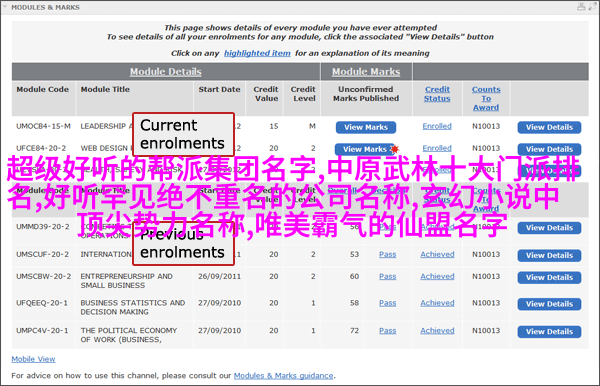Select module code UMOCB4-15-M
Screen dimensions: 600x386
43,126
